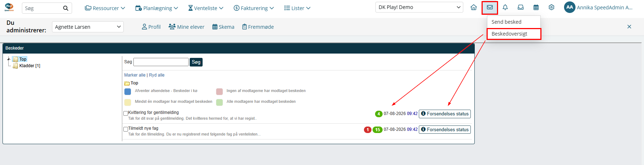Tick checkbox for Tilmeldt nye fag

126,129
